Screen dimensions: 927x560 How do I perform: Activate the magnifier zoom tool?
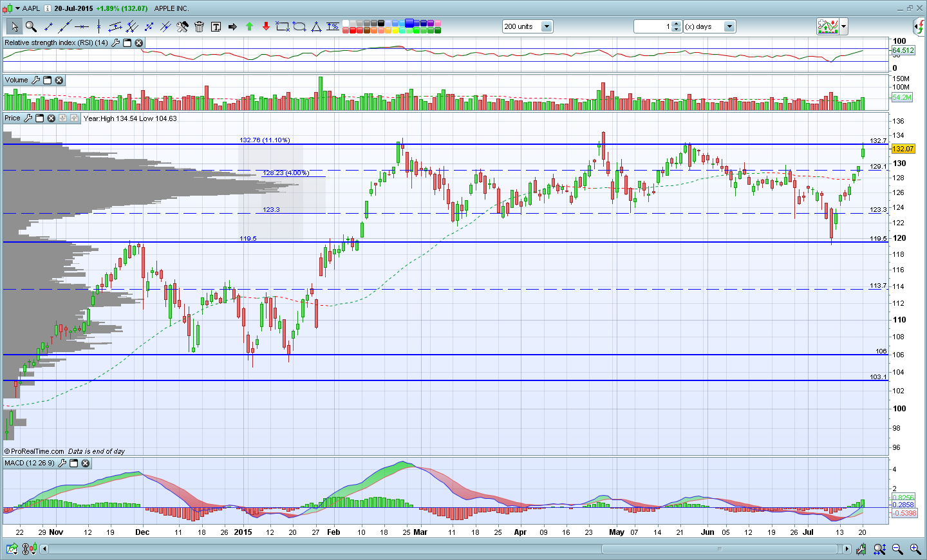point(31,26)
